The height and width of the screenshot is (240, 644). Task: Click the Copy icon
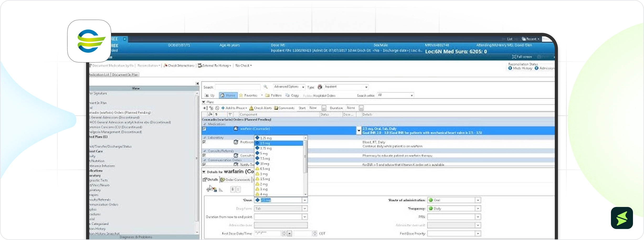[287, 95]
